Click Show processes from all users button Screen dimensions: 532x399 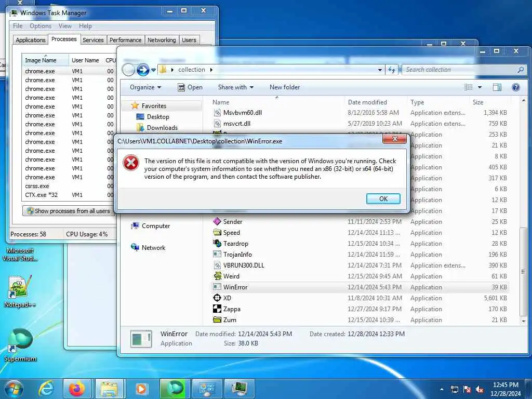68,211
